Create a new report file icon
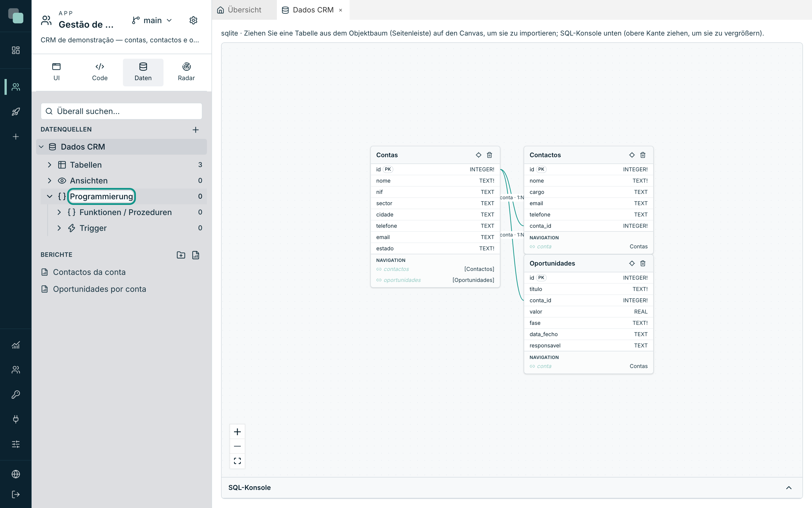This screenshot has width=812, height=508. click(196, 255)
